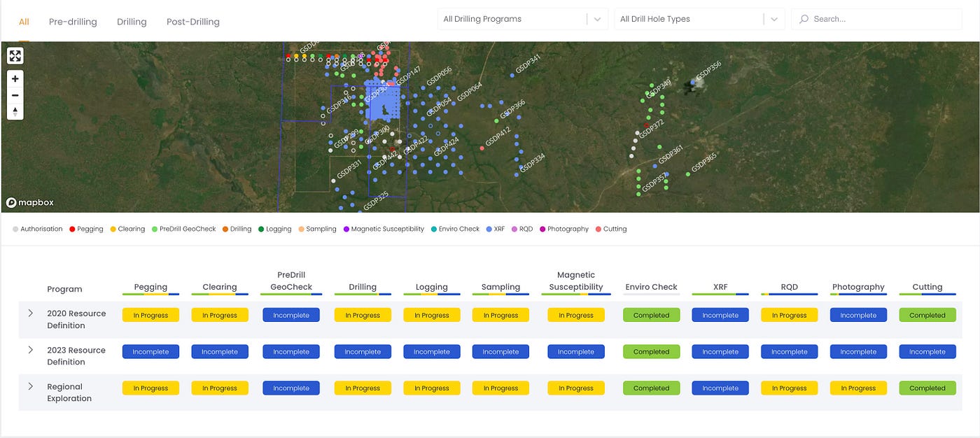Click the Photography column header

click(x=858, y=287)
